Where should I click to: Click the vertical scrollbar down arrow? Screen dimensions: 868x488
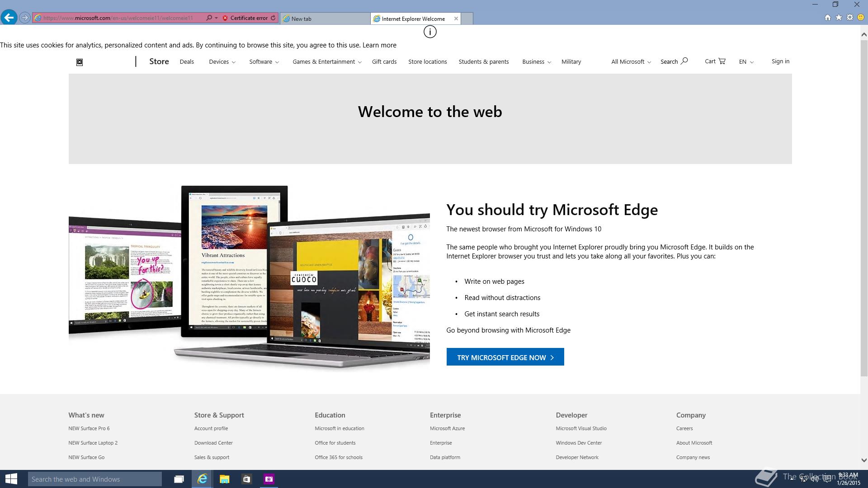pos(863,460)
